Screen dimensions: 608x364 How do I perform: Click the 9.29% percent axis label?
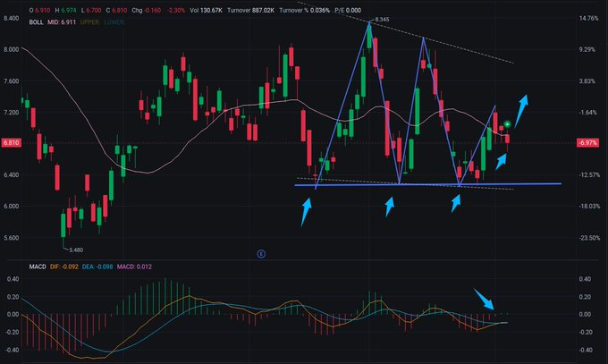coord(587,49)
